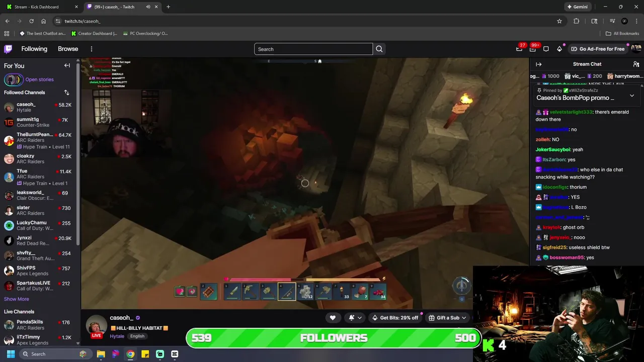Open the All Bookmarks folder
This screenshot has width=644, height=362.
pyautogui.click(x=622, y=33)
